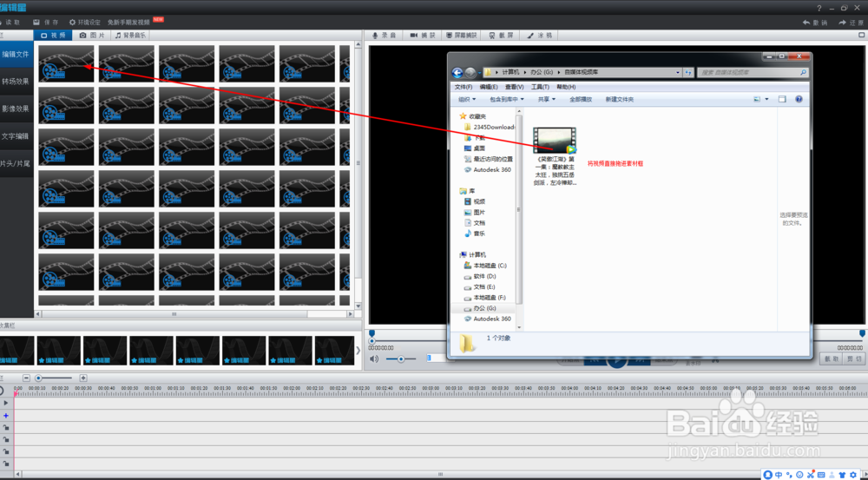868x480 pixels.
Task: Click the scissors icon in system tray
Action: [811, 475]
